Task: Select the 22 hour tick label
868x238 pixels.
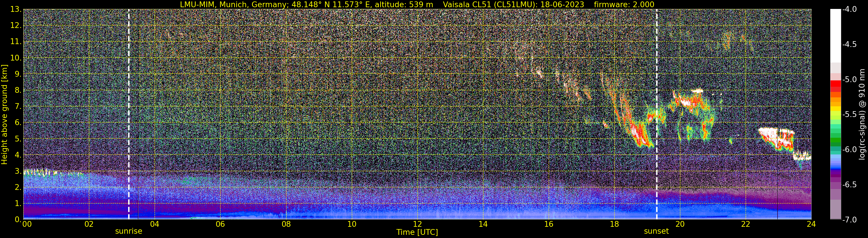Action: (746, 224)
